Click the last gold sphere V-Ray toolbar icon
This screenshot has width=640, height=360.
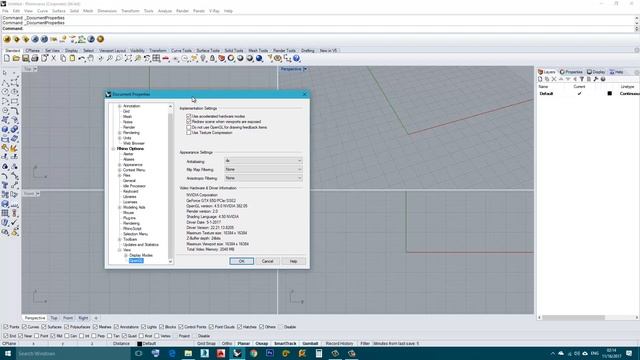point(100,39)
